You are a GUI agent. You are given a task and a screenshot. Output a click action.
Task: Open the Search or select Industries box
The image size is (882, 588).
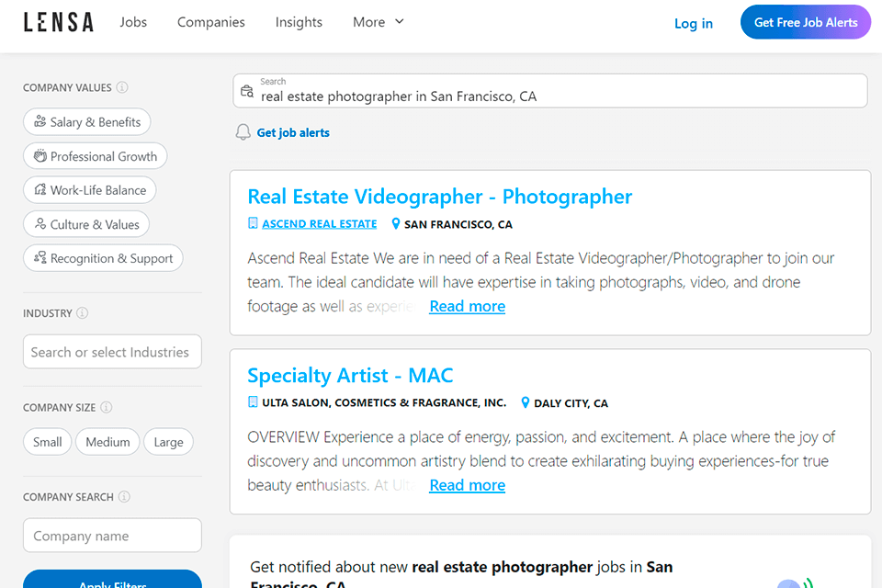coord(112,352)
